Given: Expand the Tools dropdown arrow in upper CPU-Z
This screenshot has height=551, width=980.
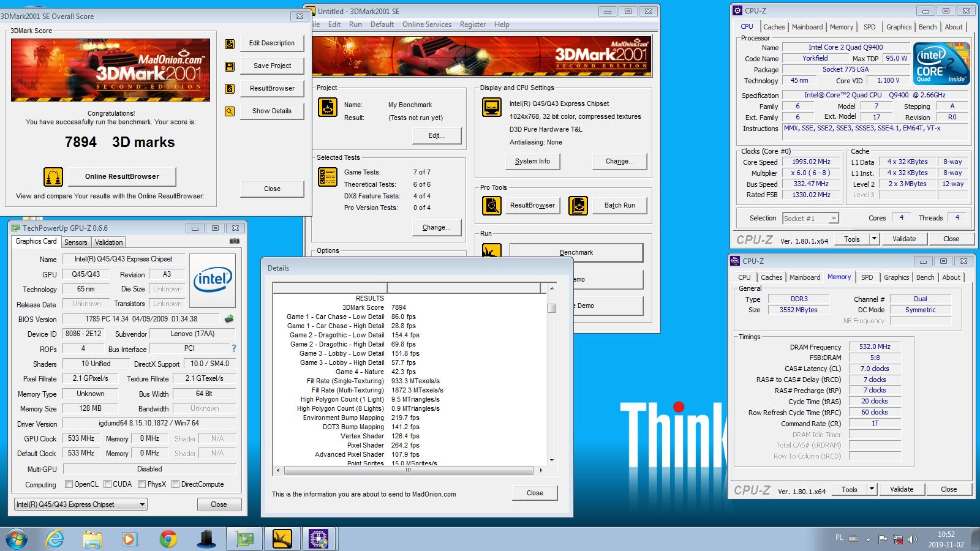Looking at the screenshot, I should point(874,239).
